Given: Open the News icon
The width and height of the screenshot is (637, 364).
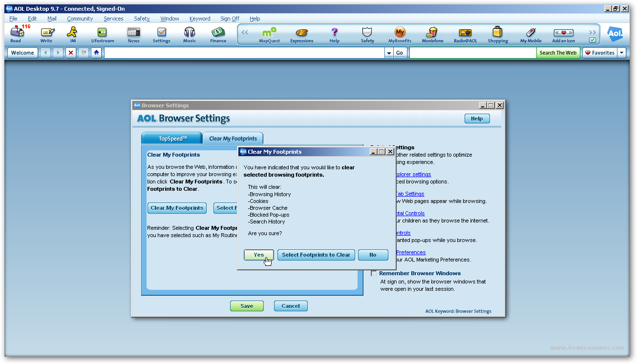Looking at the screenshot, I should [x=133, y=34].
